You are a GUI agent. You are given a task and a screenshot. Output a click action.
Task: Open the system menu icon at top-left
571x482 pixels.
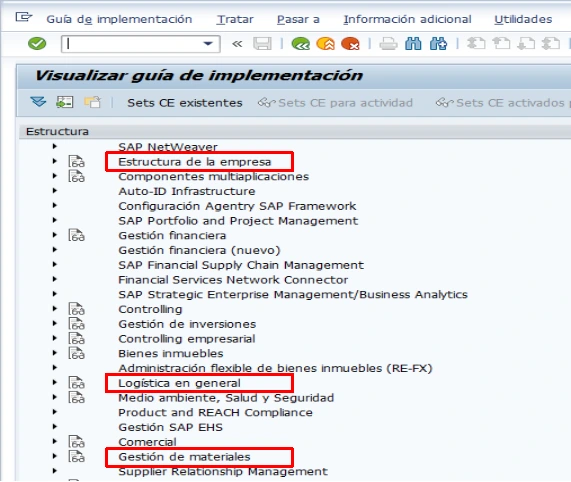click(x=24, y=17)
